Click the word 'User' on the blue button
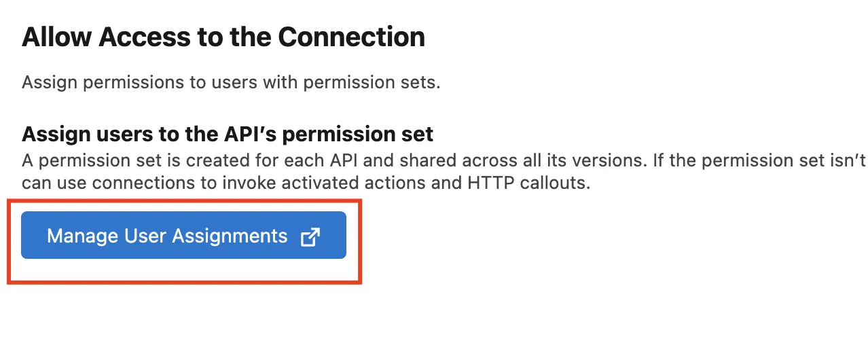This screenshot has width=868, height=356. coord(145,236)
